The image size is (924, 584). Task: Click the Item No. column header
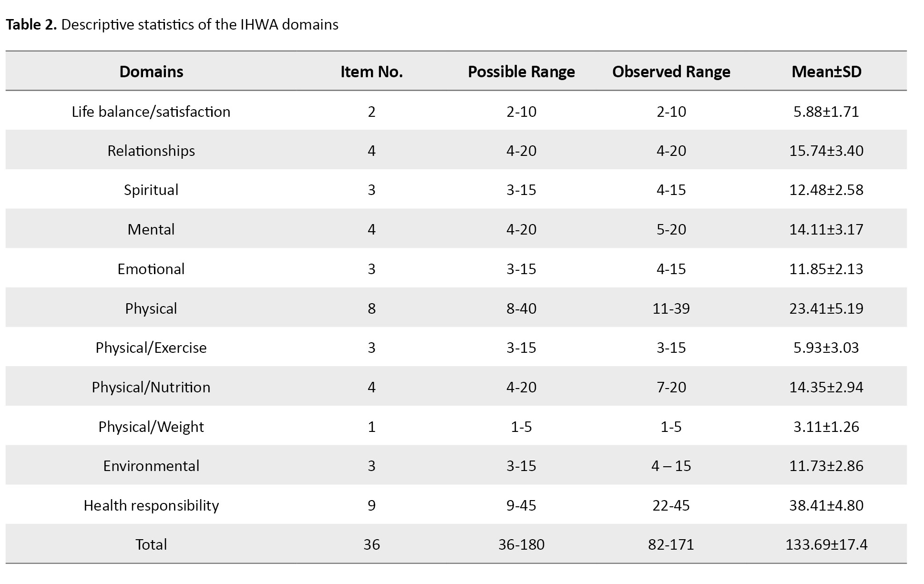pyautogui.click(x=371, y=72)
